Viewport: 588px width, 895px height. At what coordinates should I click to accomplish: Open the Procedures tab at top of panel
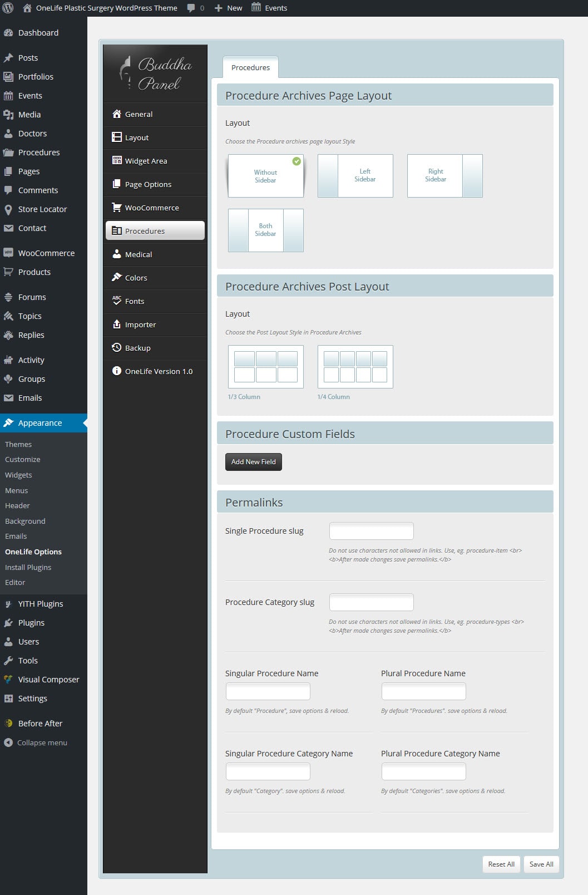[x=250, y=67]
